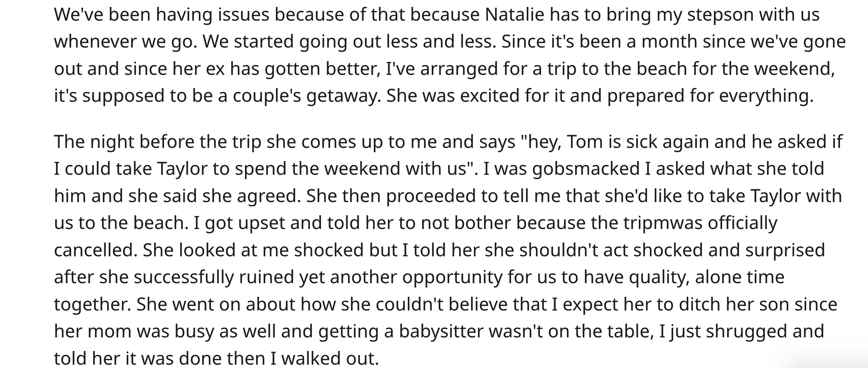Select the word "issues" in first line
Screen dimensions: 868x368
click(244, 14)
